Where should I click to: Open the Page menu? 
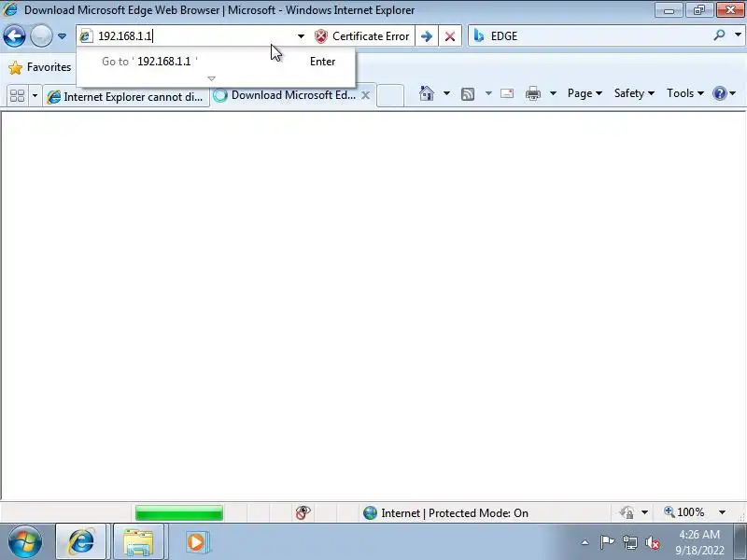point(585,93)
